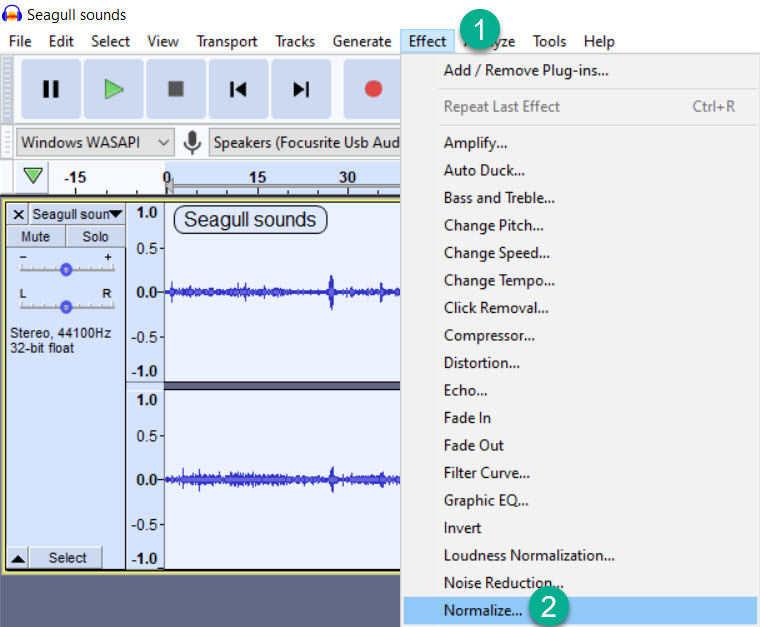This screenshot has height=627, width=760.
Task: Close the Seagull sounds track with X
Action: (18, 214)
